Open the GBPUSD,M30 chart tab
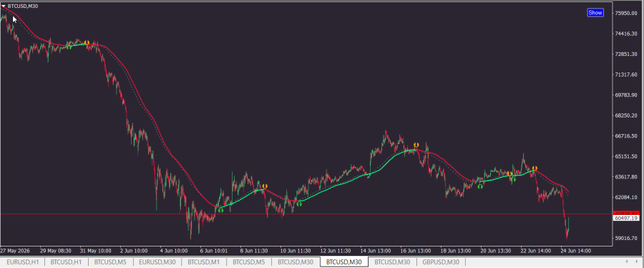The width and height of the screenshot is (644, 268). pyautogui.click(x=441, y=262)
